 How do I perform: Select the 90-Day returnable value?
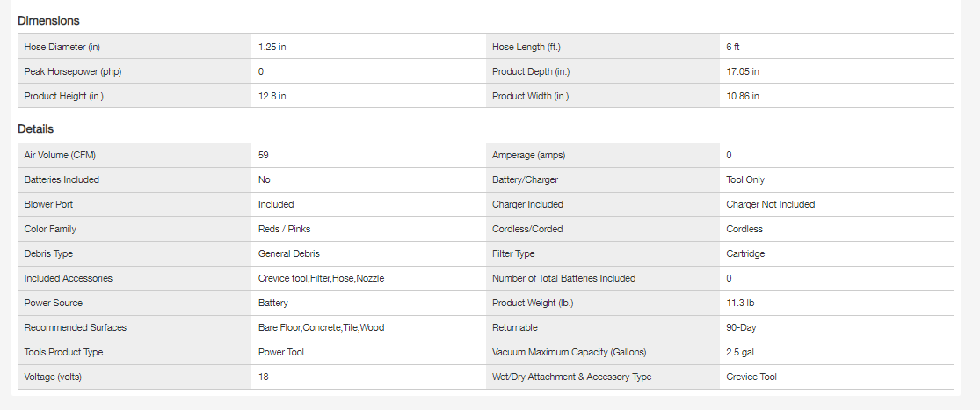click(x=741, y=327)
